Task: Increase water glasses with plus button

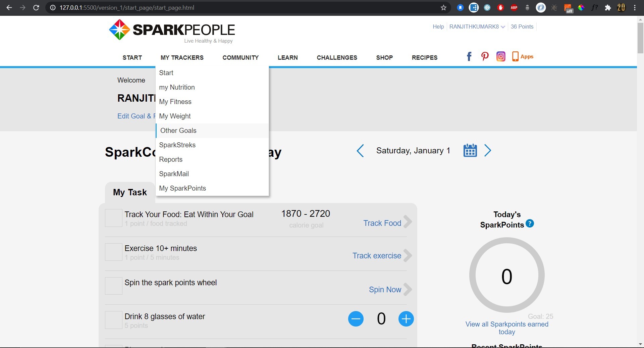Action: coord(406,319)
